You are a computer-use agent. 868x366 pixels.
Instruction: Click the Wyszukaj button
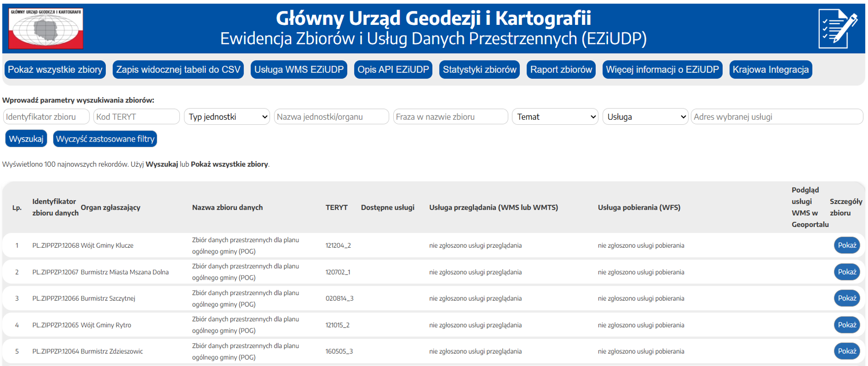[x=26, y=139]
